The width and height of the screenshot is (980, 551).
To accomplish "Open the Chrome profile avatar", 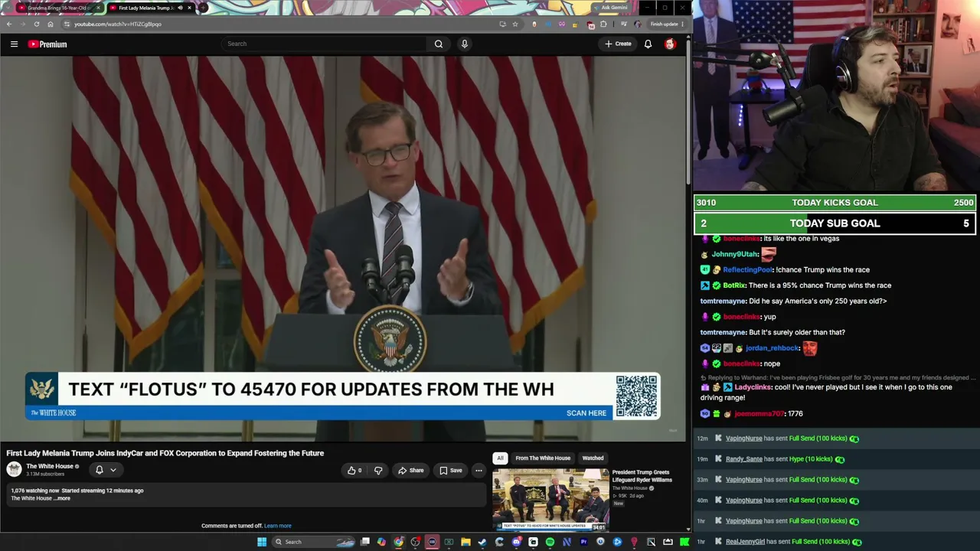I will pyautogui.click(x=637, y=24).
